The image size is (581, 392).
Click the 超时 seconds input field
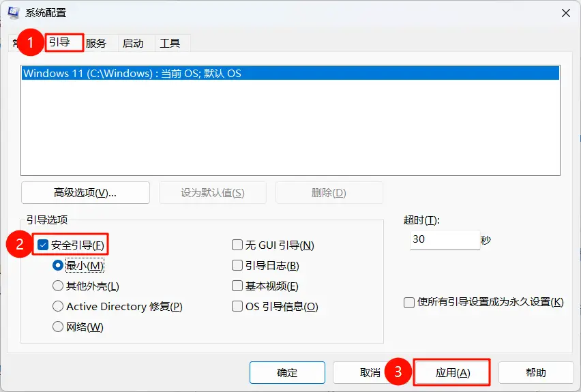(445, 240)
